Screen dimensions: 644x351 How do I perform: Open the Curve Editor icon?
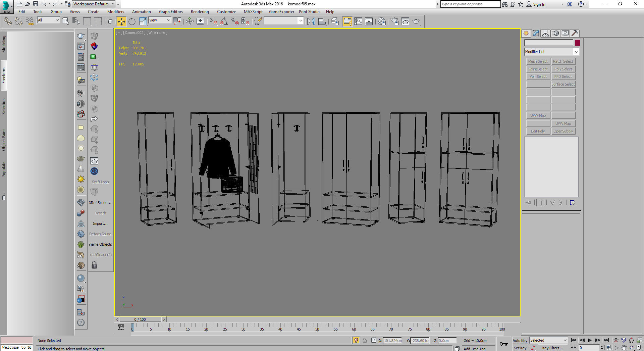pyautogui.click(x=358, y=21)
